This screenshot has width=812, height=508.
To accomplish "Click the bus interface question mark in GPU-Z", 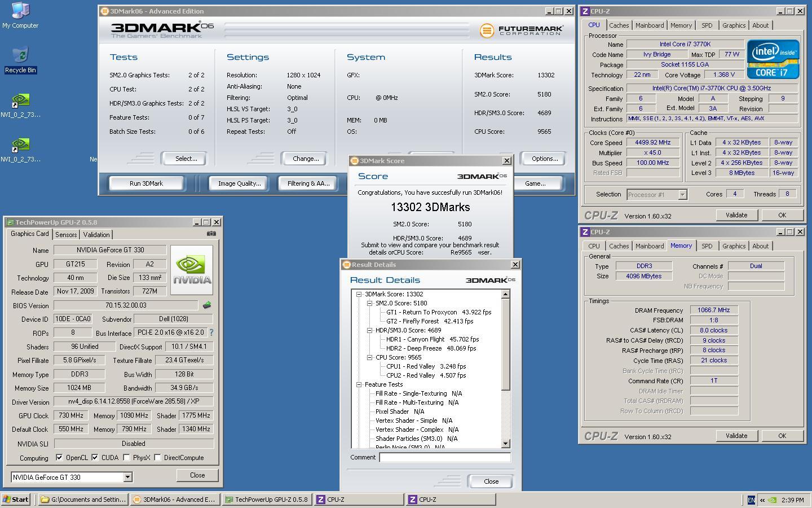I will 211,333.
